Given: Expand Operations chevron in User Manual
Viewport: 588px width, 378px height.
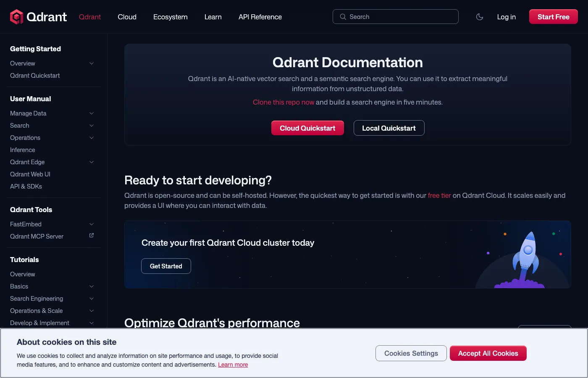Looking at the screenshot, I should click(x=92, y=138).
